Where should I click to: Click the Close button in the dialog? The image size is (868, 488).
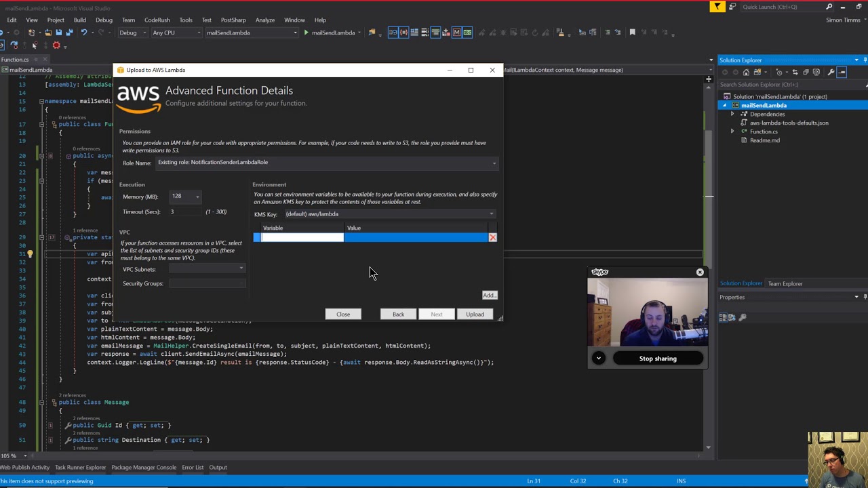point(343,314)
